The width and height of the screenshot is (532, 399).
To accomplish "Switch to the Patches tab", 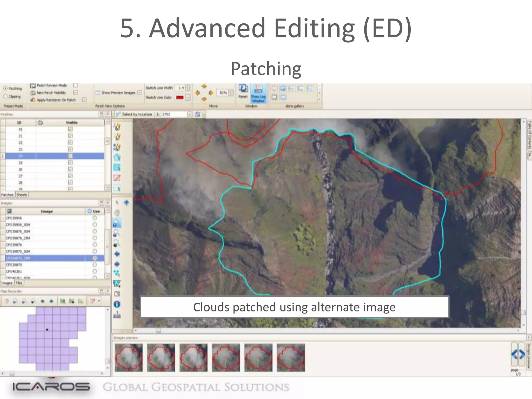I will pyautogui.click(x=7, y=195).
